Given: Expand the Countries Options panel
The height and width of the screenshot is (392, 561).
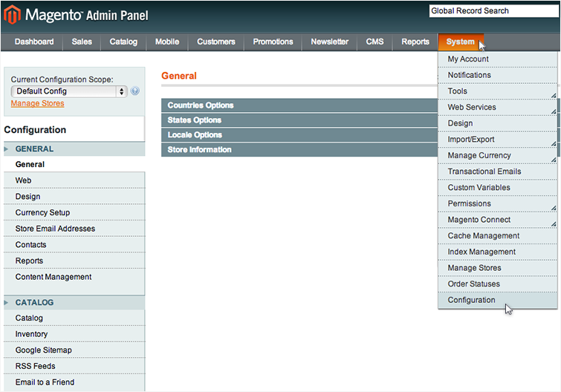Looking at the screenshot, I should pos(299,105).
